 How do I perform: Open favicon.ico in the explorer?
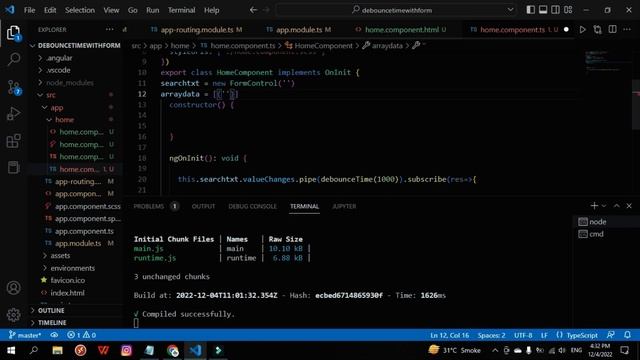pyautogui.click(x=67, y=280)
